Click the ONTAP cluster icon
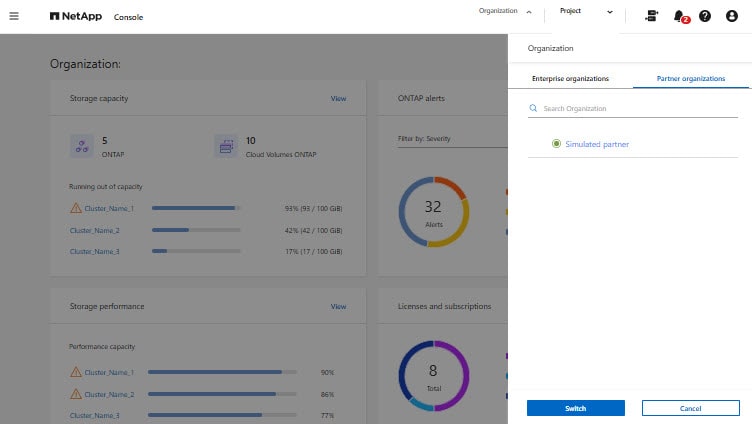This screenshot has height=424, width=752. tap(82, 146)
